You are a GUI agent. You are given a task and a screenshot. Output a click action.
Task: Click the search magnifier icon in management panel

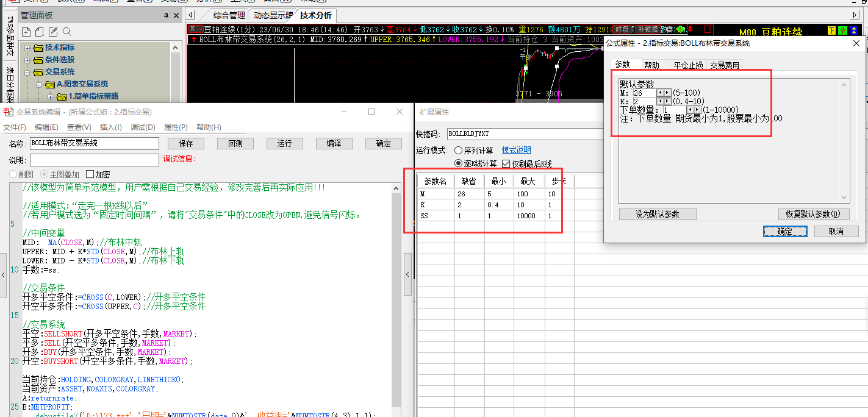(67, 32)
